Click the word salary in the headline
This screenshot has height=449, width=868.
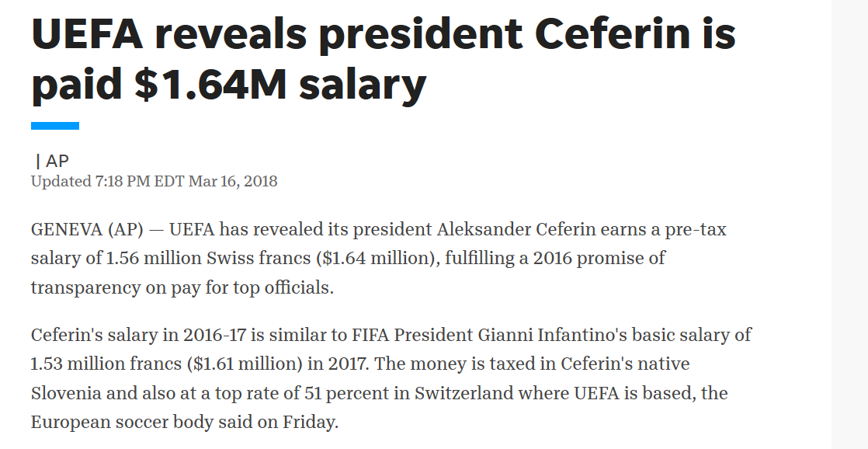363,85
